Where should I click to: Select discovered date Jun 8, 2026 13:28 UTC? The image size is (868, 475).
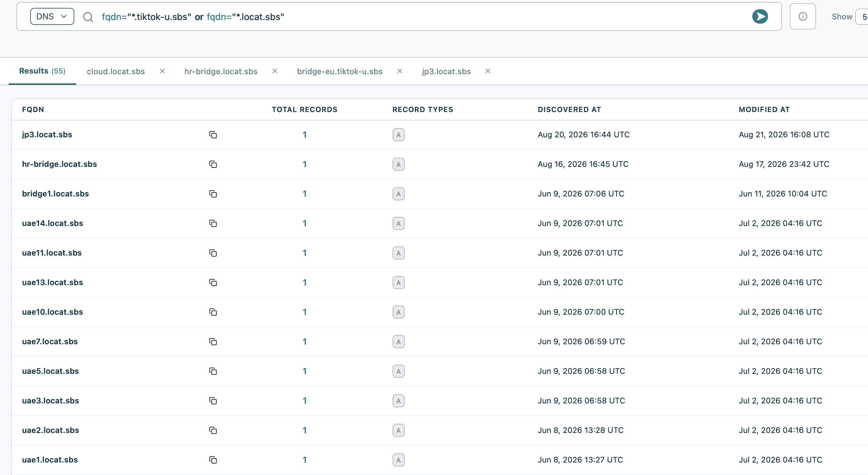581,430
